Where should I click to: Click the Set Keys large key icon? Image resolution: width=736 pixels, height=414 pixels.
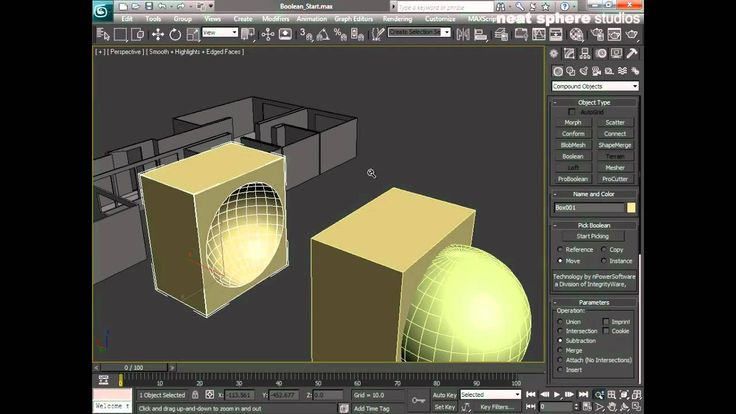[x=419, y=400]
